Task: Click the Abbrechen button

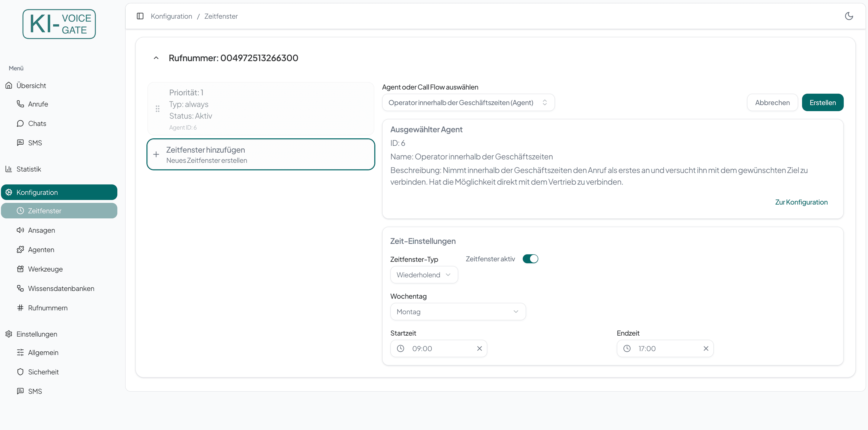Action: click(x=772, y=103)
